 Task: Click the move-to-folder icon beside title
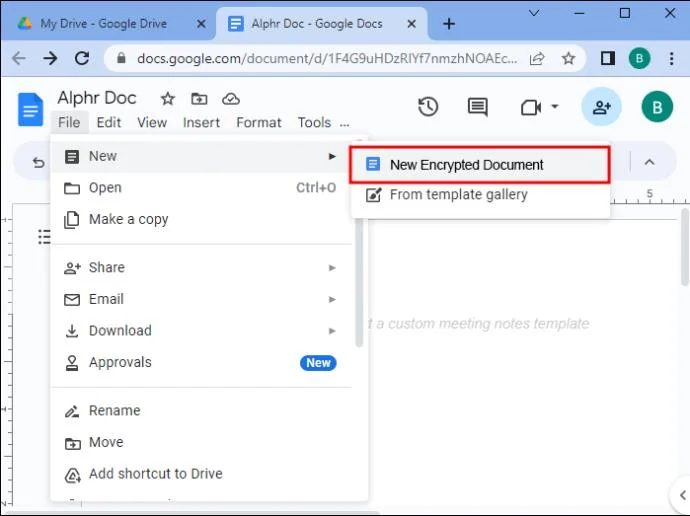[199, 99]
